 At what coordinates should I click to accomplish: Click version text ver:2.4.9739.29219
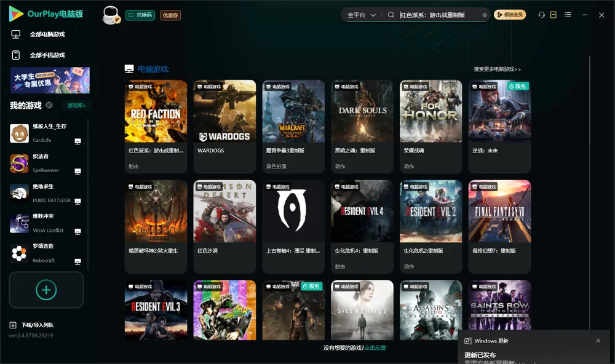point(31,336)
